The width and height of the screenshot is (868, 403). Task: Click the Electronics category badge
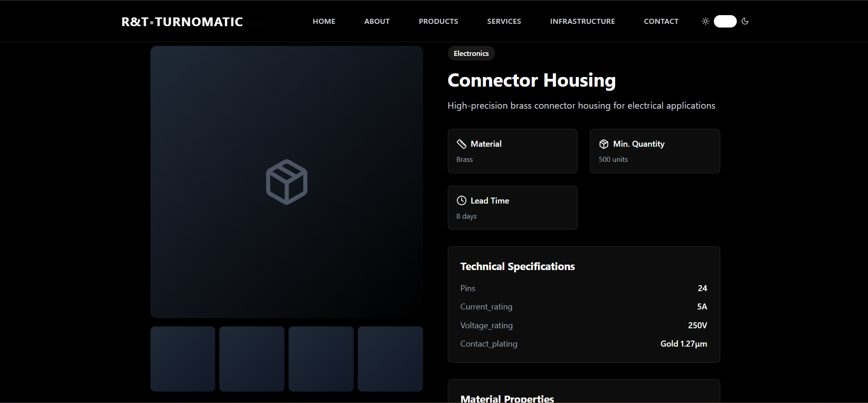point(471,54)
